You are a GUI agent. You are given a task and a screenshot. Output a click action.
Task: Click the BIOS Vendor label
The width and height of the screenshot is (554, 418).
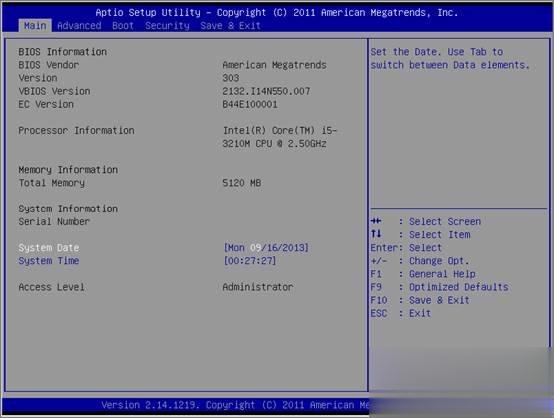(49, 65)
